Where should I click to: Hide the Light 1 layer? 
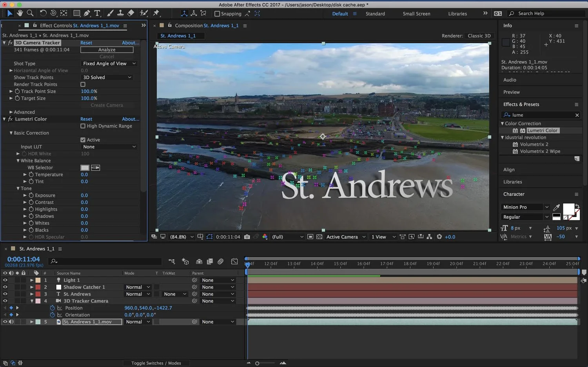tap(5, 280)
